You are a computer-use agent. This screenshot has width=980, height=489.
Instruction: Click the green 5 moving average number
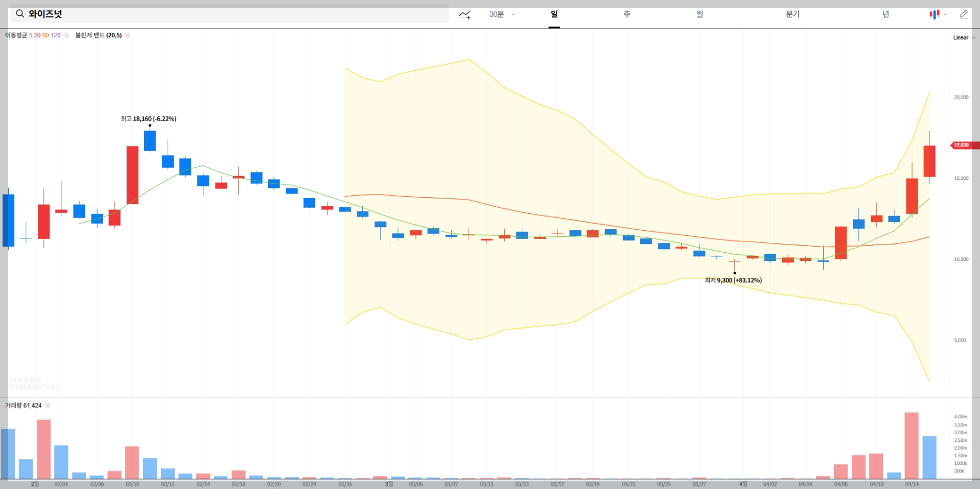point(31,35)
